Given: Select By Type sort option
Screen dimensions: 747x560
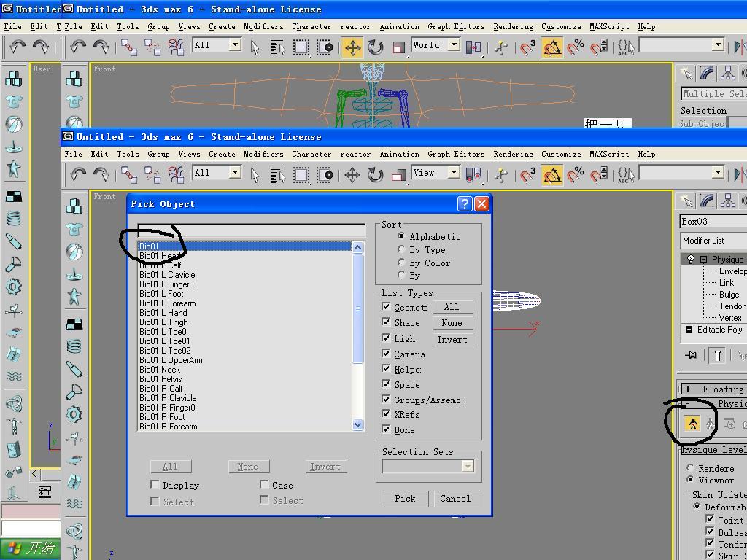Looking at the screenshot, I should pyautogui.click(x=401, y=249).
